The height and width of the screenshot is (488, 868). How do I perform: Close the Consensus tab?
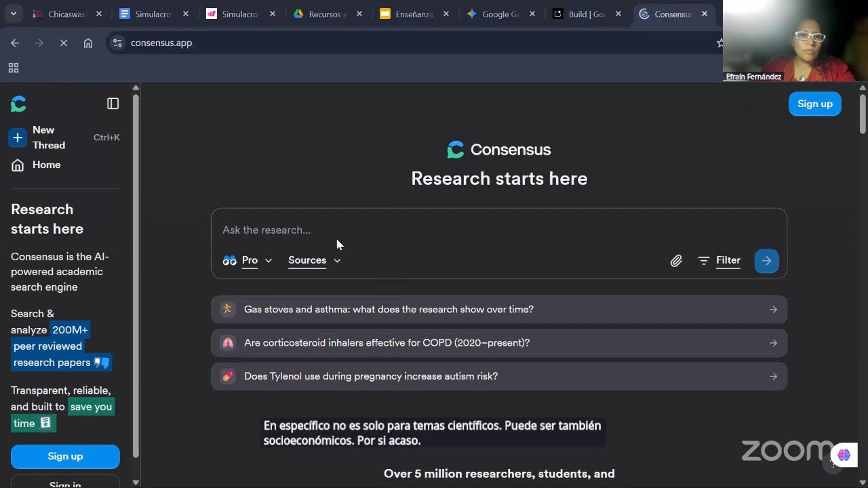click(705, 14)
